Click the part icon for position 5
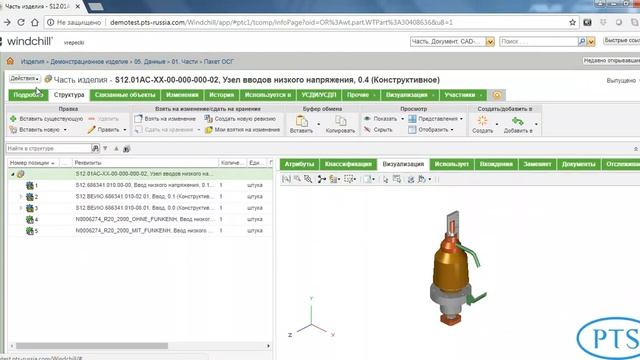The height and width of the screenshot is (360, 640). [x=29, y=231]
